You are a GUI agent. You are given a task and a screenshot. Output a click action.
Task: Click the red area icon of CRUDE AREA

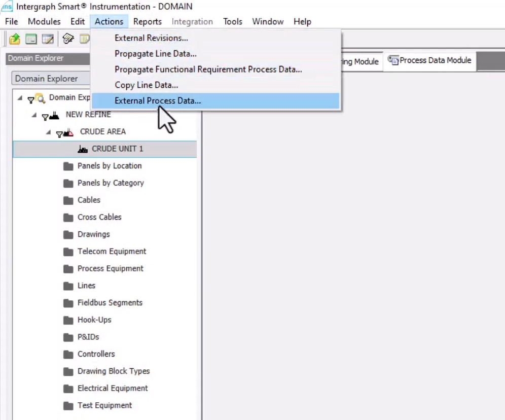coord(68,132)
